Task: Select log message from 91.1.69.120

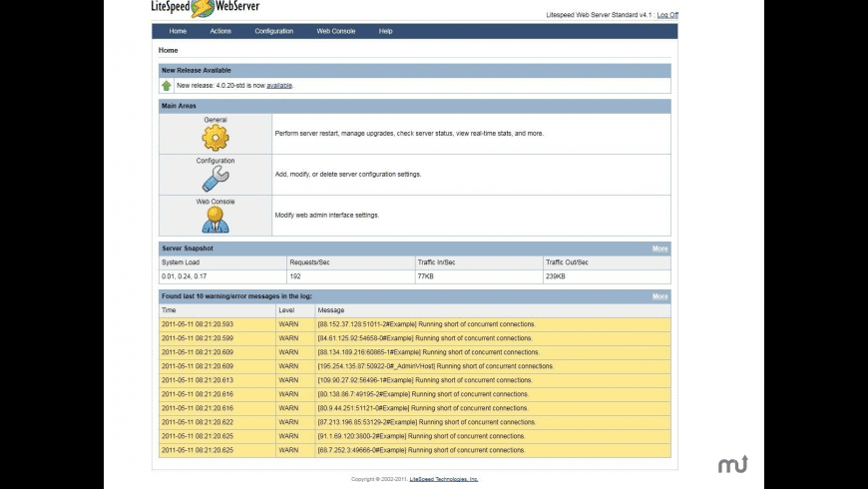Action: click(421, 436)
